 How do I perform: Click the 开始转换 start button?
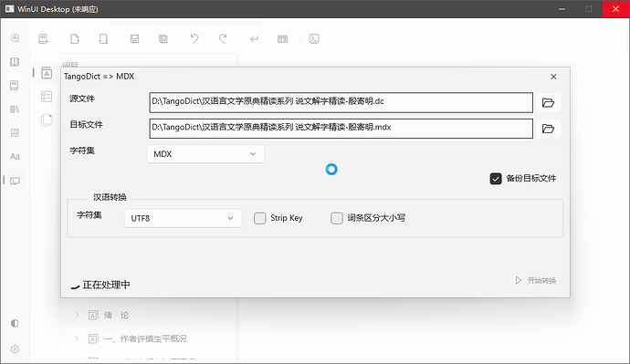tap(536, 280)
